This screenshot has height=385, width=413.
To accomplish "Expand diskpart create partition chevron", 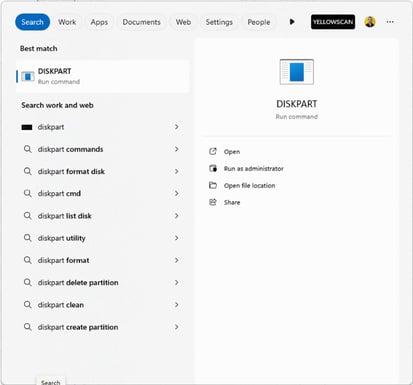I will 177,327.
